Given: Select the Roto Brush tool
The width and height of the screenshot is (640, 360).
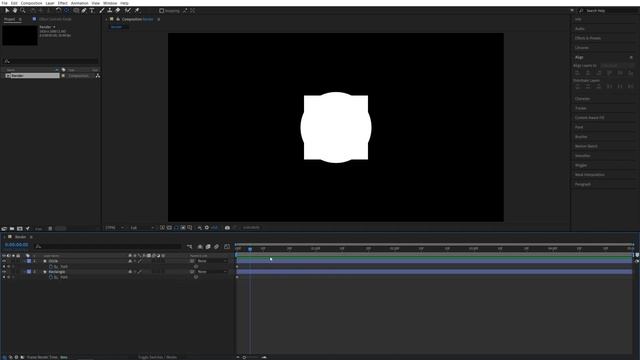Looking at the screenshot, I should [128, 11].
